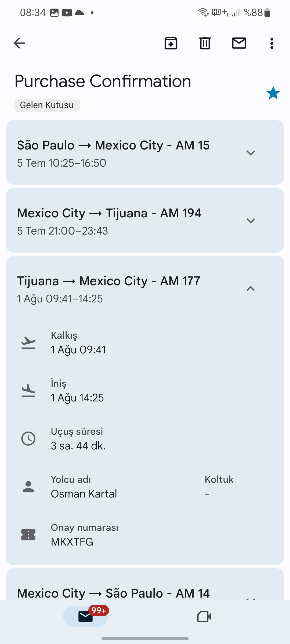290x644 pixels.
Task: Tap the clock icon by Uçuş süresi
Action: point(28,439)
